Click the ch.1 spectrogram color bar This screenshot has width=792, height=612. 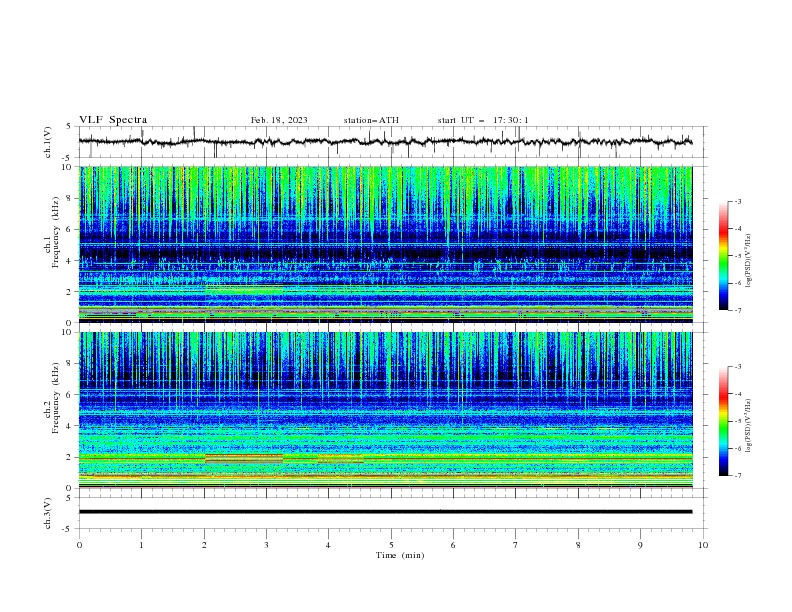pyautogui.click(x=723, y=256)
